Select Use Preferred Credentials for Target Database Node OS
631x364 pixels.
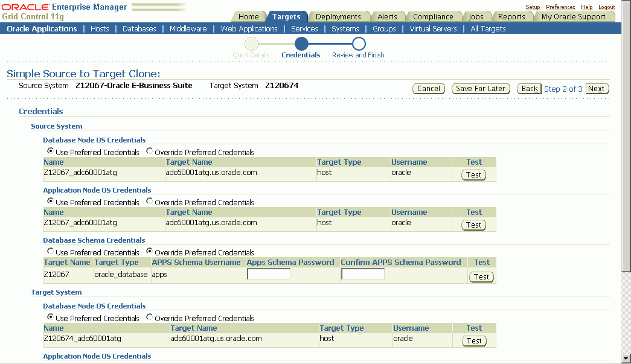[50, 317]
